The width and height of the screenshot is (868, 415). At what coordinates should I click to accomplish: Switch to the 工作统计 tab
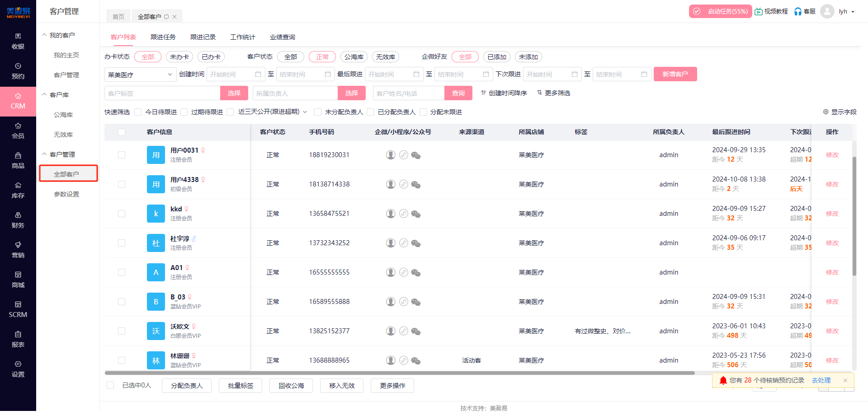click(242, 37)
